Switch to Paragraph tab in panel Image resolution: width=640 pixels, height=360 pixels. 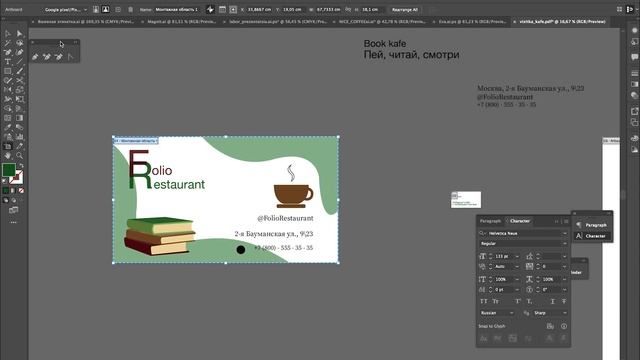[490, 221]
